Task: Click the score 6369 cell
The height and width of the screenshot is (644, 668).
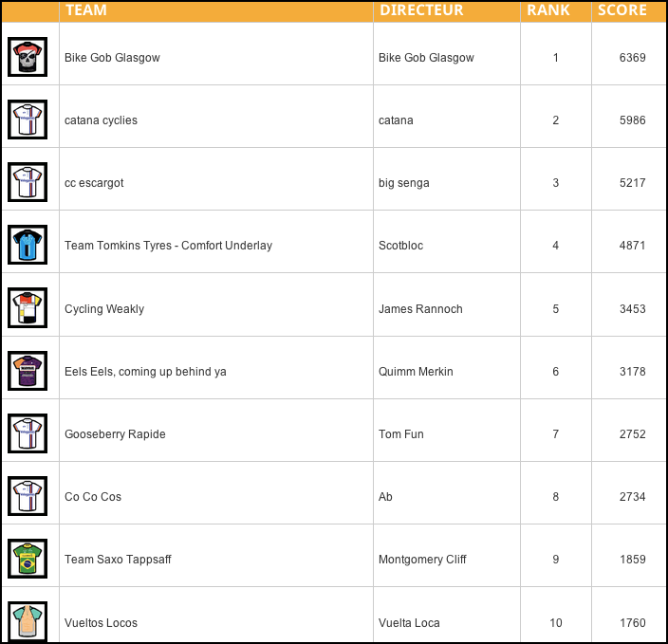Action: [x=632, y=58]
